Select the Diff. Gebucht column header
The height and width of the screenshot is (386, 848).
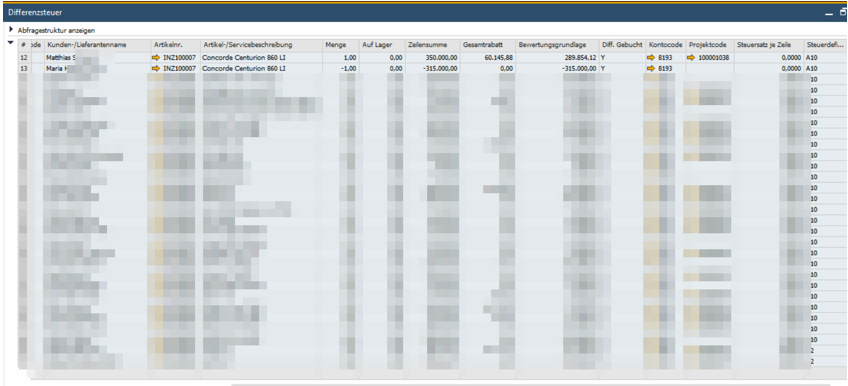622,45
